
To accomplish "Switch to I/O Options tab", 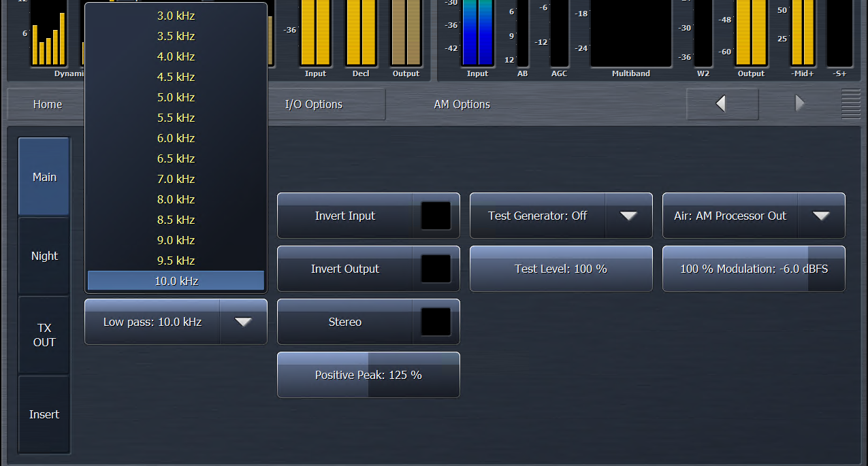I will (314, 104).
